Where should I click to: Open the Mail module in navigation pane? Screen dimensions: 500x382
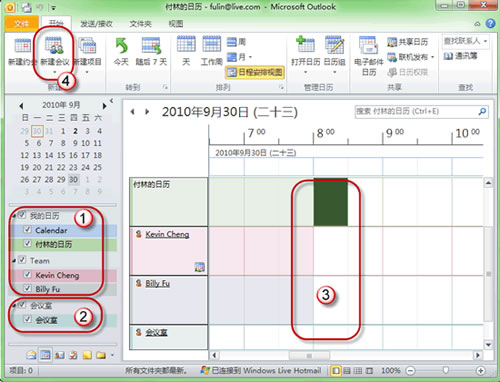click(31, 355)
